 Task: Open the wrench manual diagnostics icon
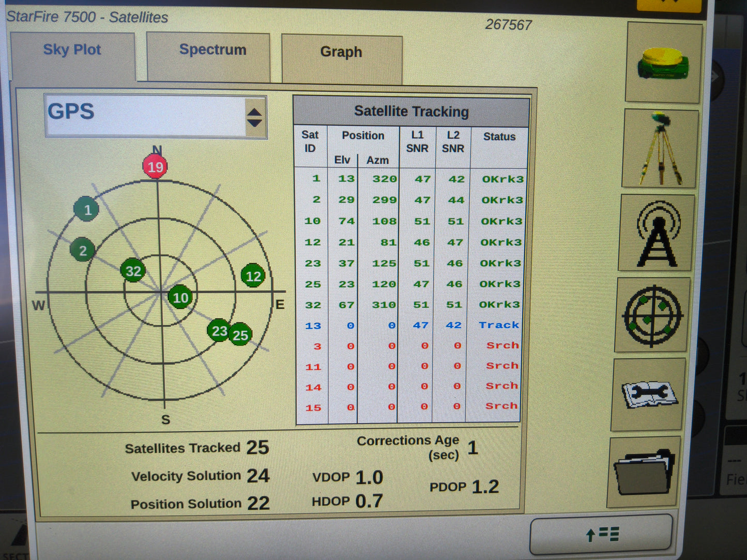coord(649,395)
